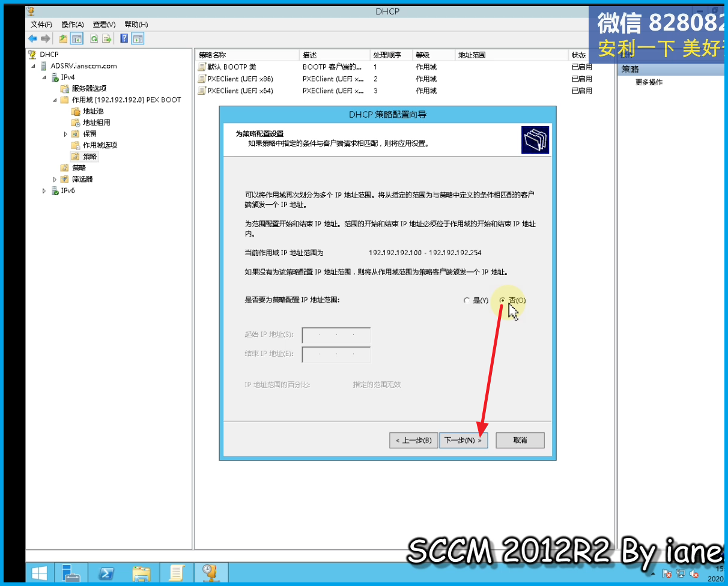The width and height of the screenshot is (728, 586).
Task: Click the 起始 IP 地址(S) input field
Action: pos(336,335)
